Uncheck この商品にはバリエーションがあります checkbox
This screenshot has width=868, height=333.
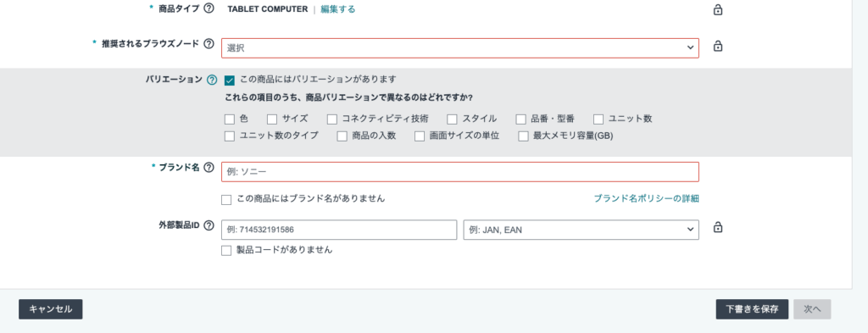(229, 80)
